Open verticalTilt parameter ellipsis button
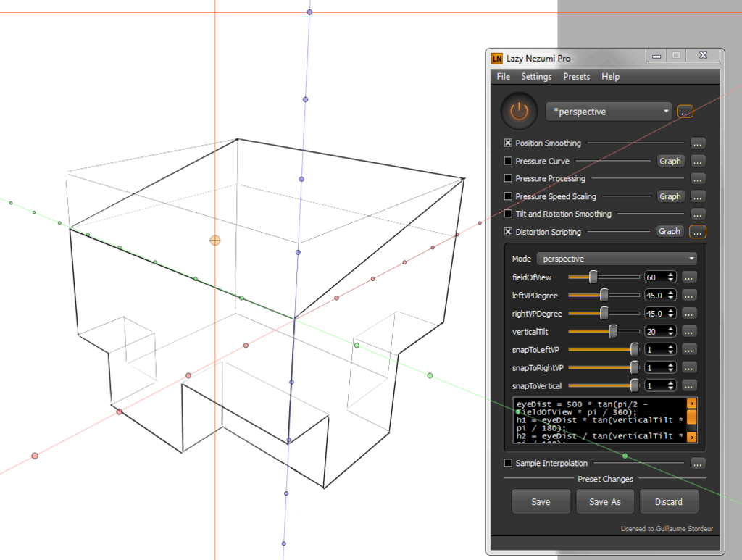742x560 pixels. pos(689,332)
